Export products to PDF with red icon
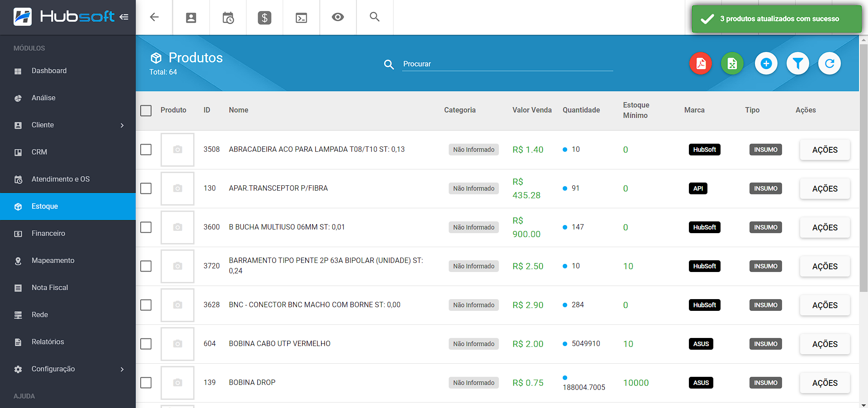Viewport: 868px width, 408px height. 700,64
